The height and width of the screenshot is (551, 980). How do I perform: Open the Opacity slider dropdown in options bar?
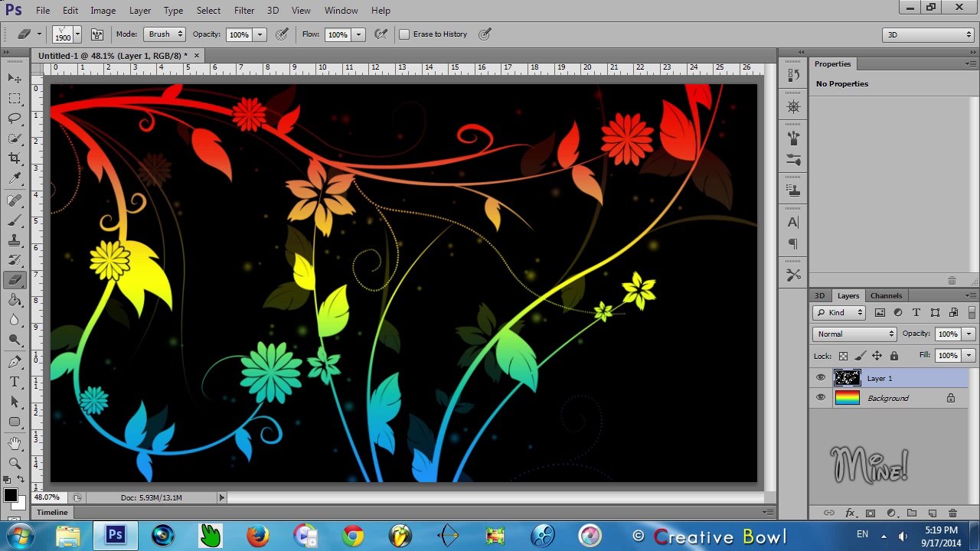[x=260, y=34]
